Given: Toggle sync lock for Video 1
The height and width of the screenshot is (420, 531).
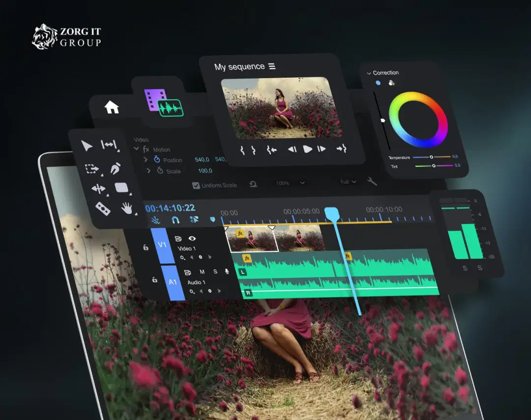Looking at the screenshot, I should [178, 239].
